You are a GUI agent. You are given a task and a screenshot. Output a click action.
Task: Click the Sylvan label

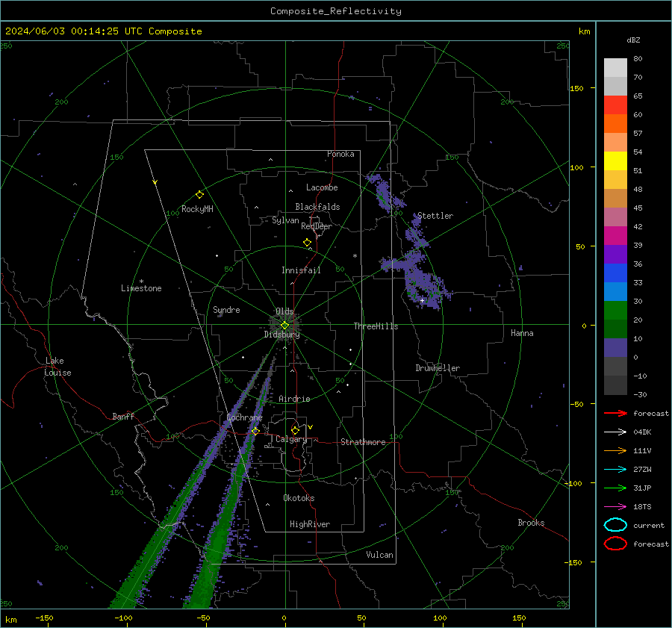click(x=285, y=220)
